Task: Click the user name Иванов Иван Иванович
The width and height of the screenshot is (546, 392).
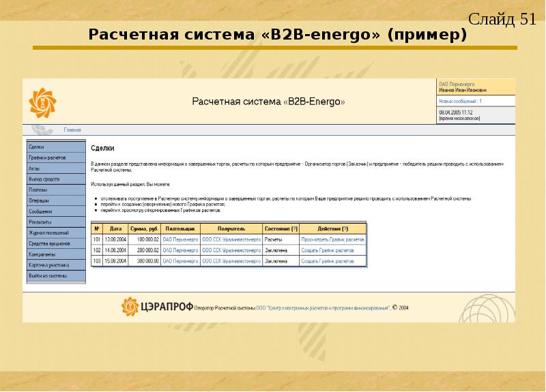Action: point(463,90)
